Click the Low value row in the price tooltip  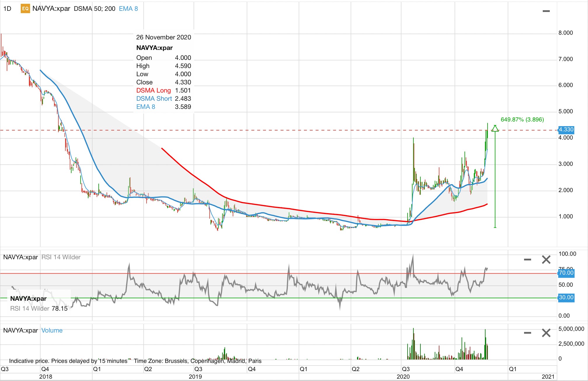point(163,74)
